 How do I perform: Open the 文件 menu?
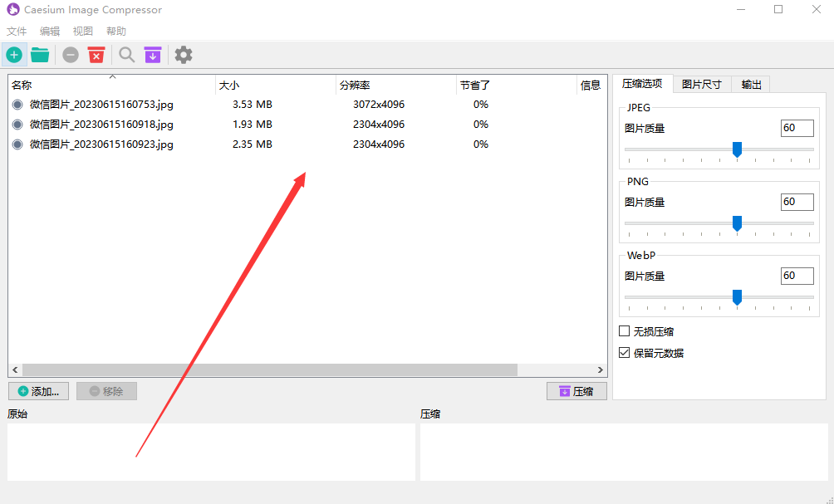[17, 32]
